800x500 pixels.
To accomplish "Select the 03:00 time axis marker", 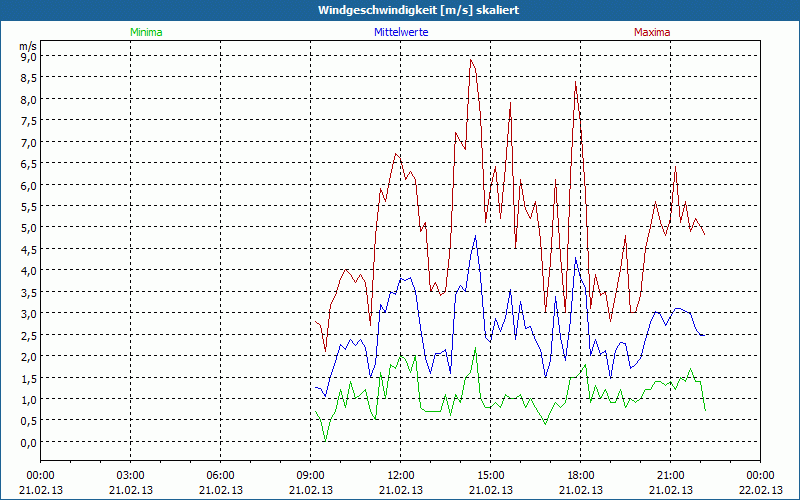I will click(130, 475).
